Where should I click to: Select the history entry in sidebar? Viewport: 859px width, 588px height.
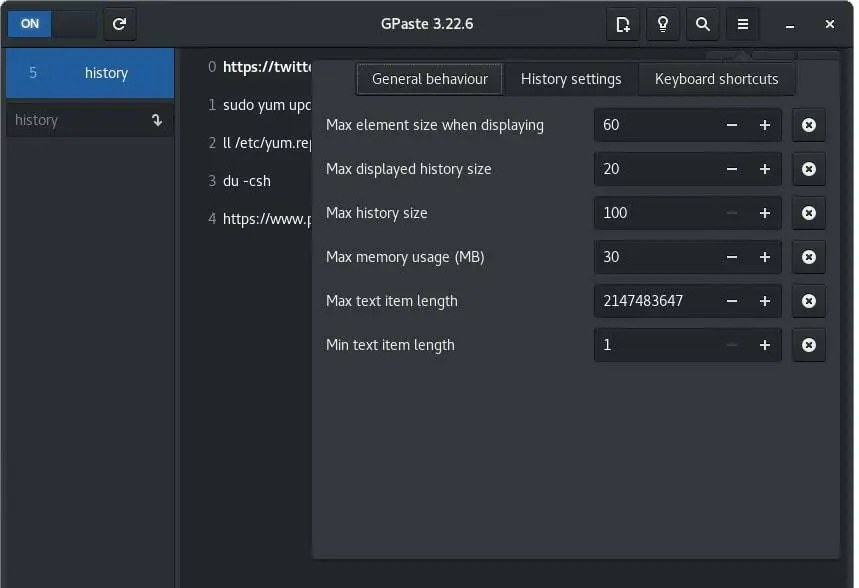tap(90, 73)
